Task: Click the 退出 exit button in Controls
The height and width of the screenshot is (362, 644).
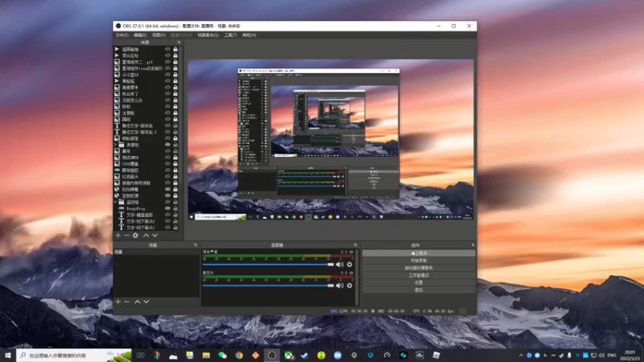Action: click(x=419, y=290)
